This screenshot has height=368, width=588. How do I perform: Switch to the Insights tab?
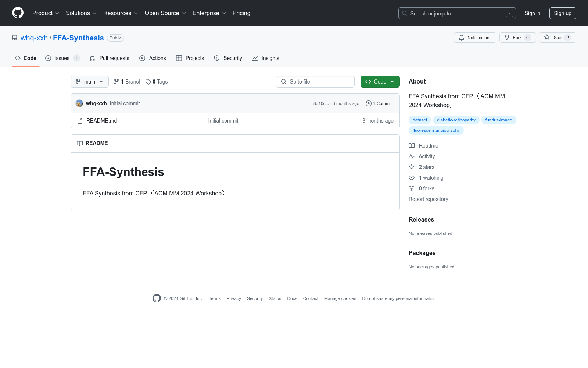pos(265,58)
